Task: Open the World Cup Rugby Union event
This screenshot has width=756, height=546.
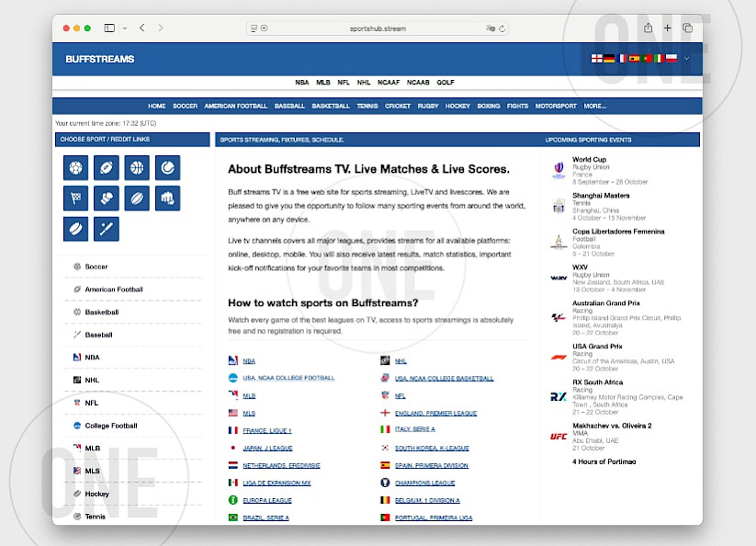Action: click(x=589, y=159)
